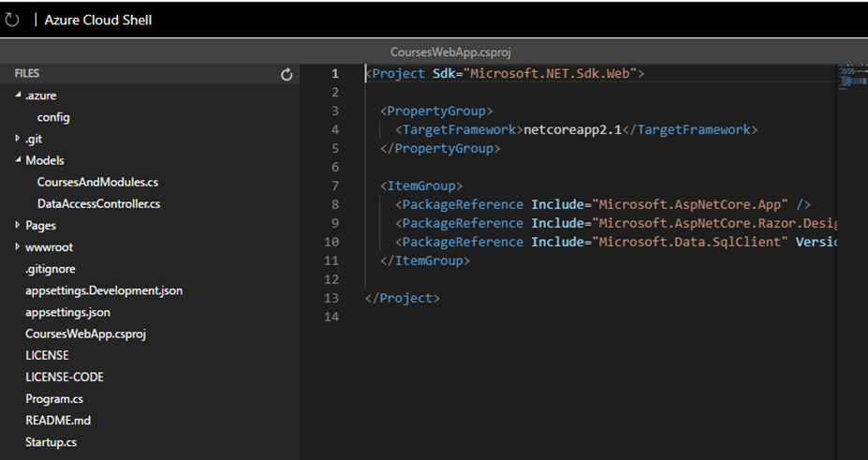
Task: Open DataAccessController.cs file
Action: pos(98,203)
